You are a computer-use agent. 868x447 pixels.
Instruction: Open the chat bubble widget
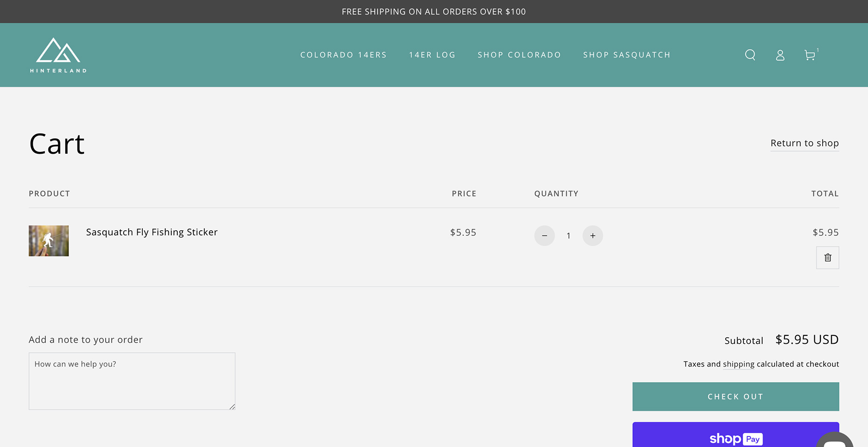point(835,440)
